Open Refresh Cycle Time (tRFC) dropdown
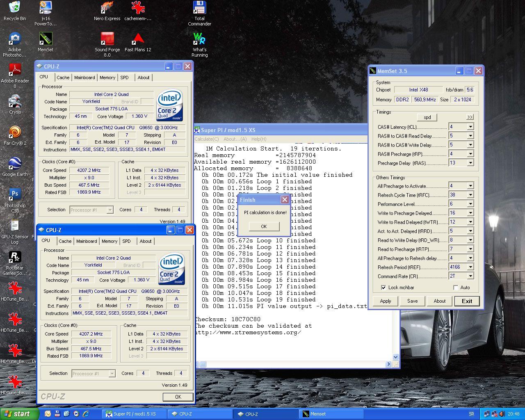 (470, 195)
